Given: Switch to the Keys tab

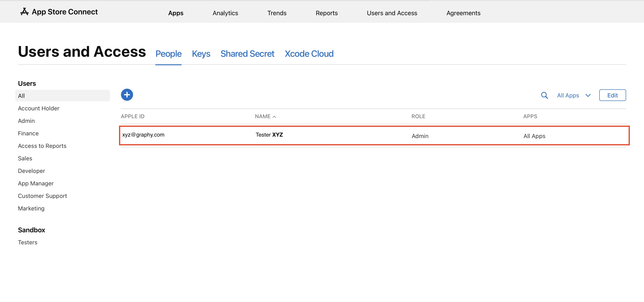Looking at the screenshot, I should coord(201,54).
